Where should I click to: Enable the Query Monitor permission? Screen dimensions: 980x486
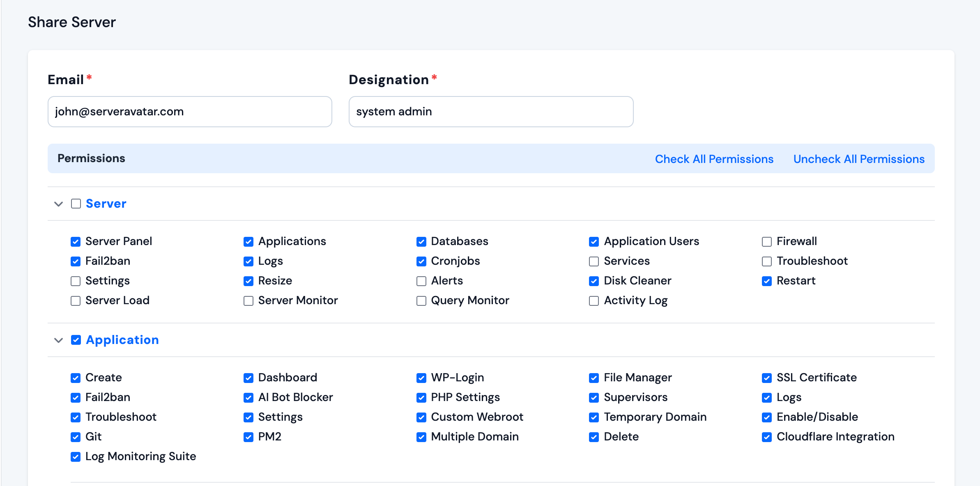coord(421,301)
